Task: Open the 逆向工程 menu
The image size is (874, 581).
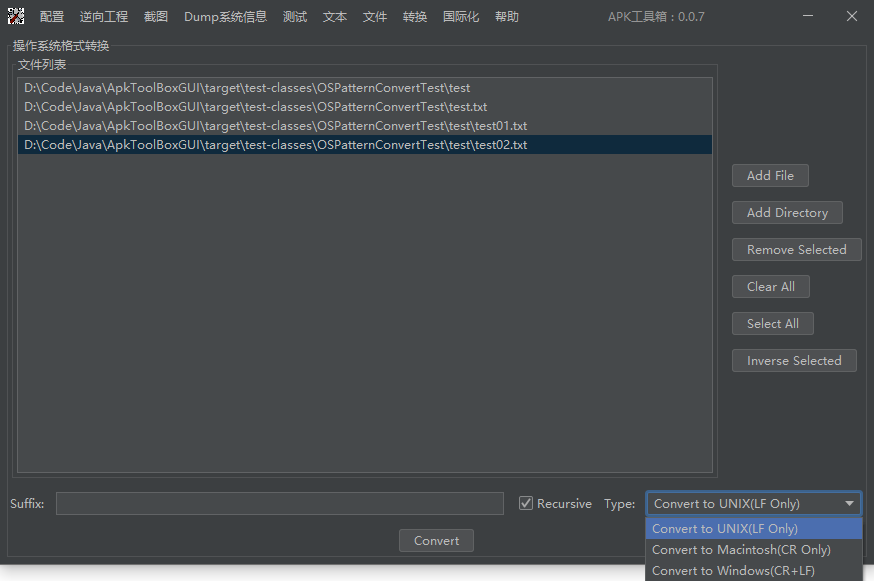Action: point(104,17)
